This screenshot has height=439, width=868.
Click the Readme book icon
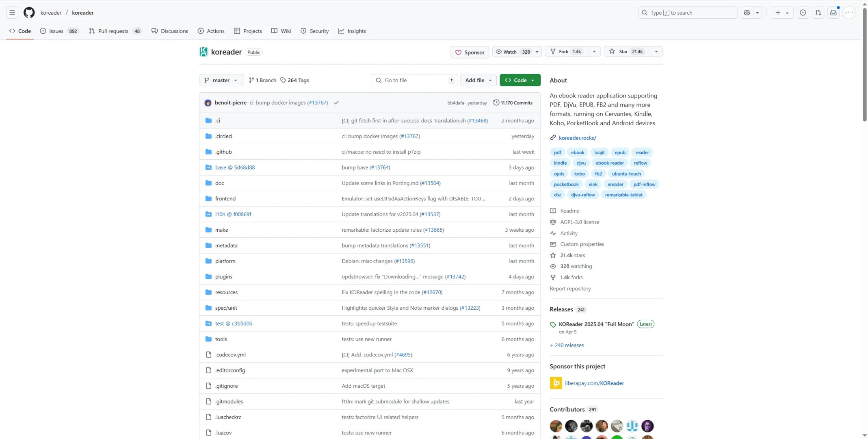553,211
